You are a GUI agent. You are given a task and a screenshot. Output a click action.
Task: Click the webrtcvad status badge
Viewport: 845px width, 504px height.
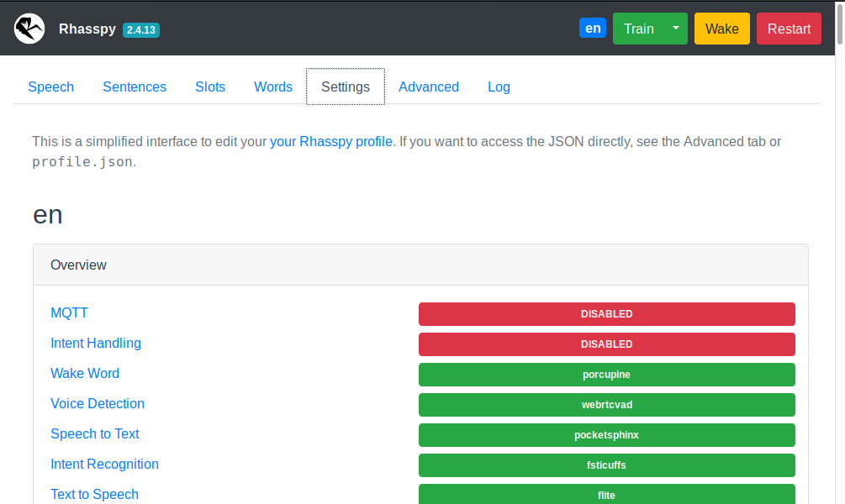[607, 404]
